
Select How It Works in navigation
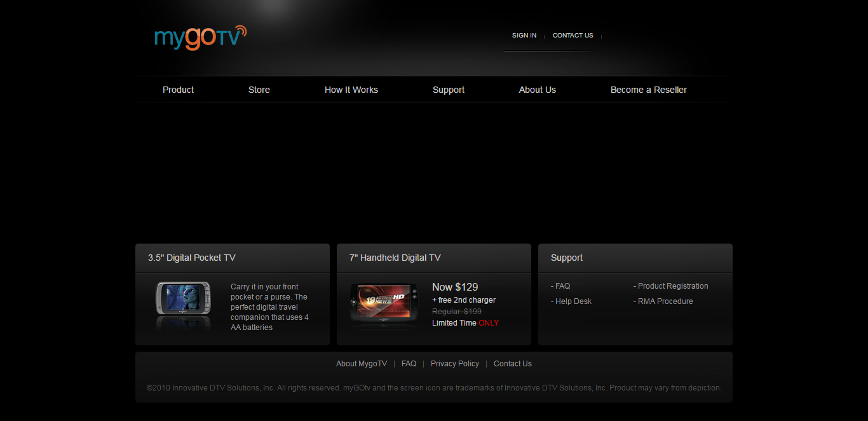coord(351,90)
